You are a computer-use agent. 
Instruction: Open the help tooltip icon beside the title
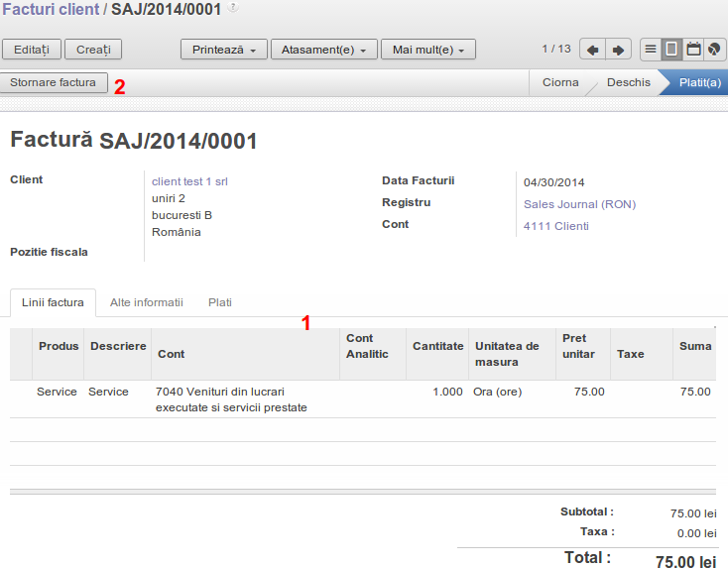[233, 7]
